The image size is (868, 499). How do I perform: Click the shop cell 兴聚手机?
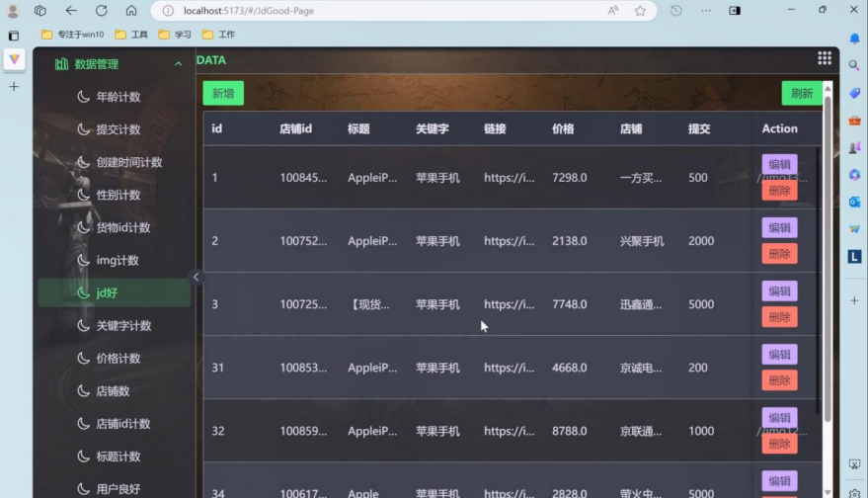point(642,241)
